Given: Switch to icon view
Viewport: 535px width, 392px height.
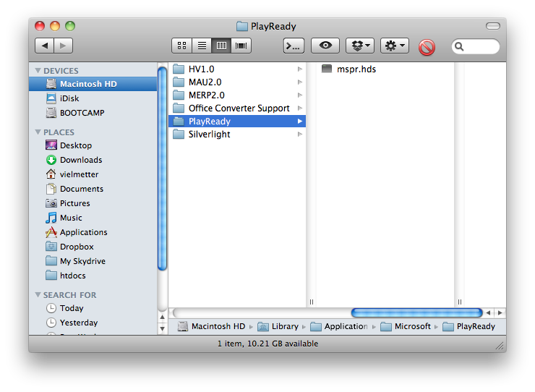Looking at the screenshot, I should coord(182,46).
